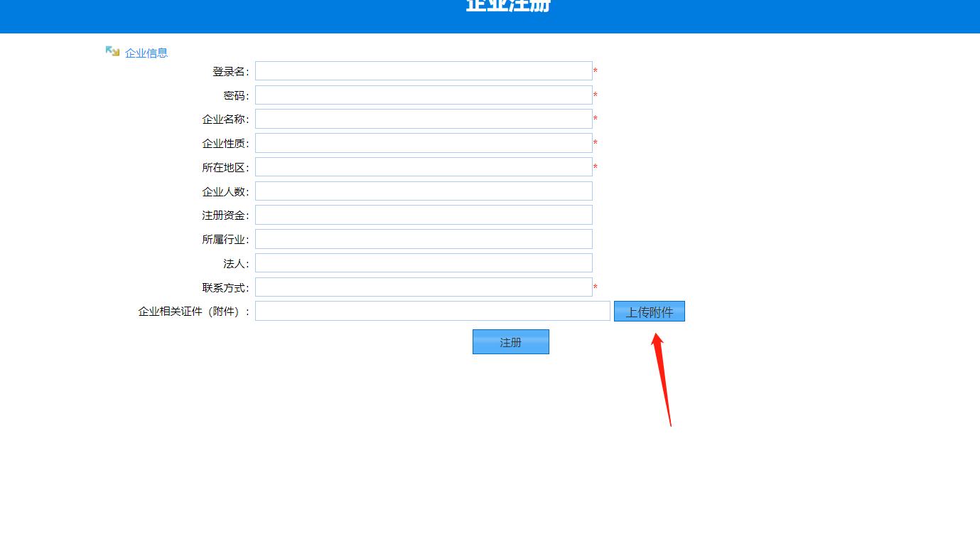This screenshot has height=542, width=980.
Task: Click the 联系方式 text box
Action: (x=424, y=287)
